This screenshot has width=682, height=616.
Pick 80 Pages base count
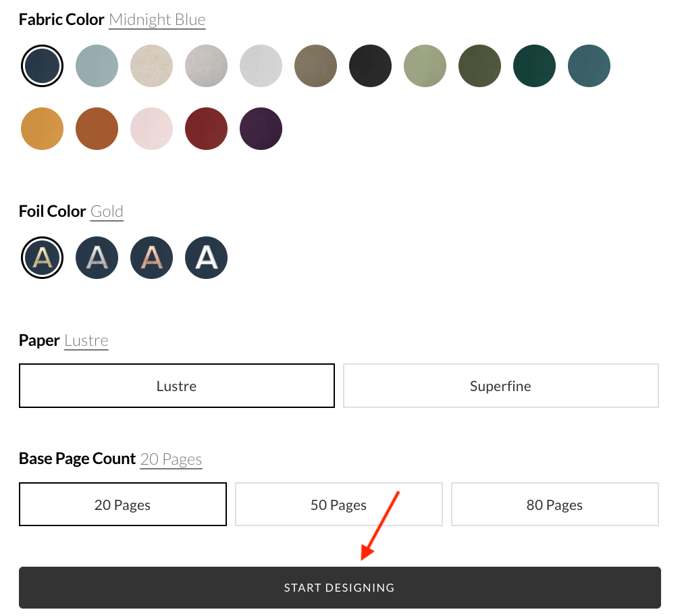click(x=555, y=505)
